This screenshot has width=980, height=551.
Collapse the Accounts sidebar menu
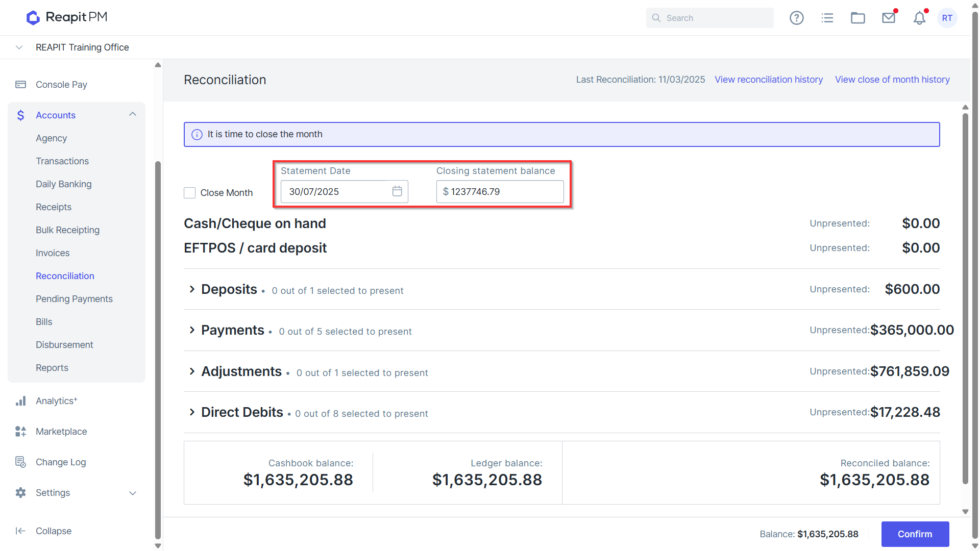coord(133,115)
